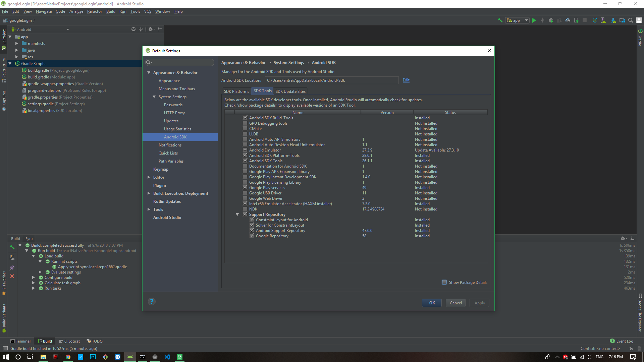Open the AVD Manager icon
The width and height of the screenshot is (644, 362).
click(x=603, y=20)
